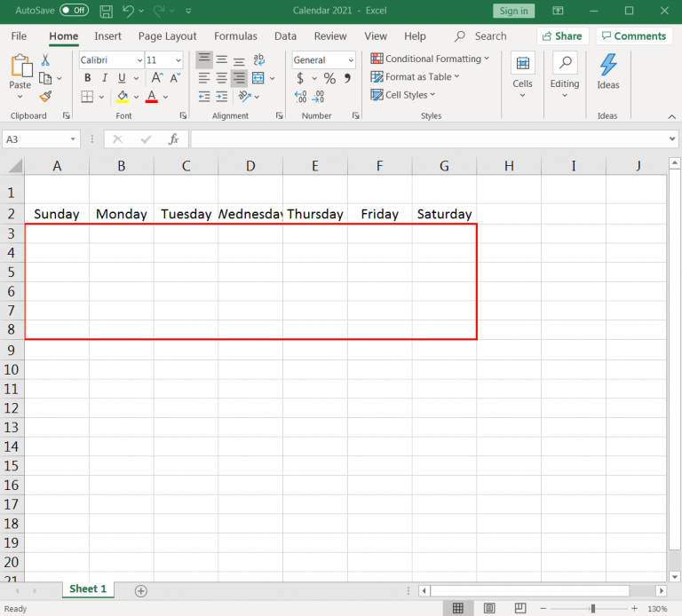The height and width of the screenshot is (616, 682).
Task: Click the Sign in button
Action: [513, 11]
